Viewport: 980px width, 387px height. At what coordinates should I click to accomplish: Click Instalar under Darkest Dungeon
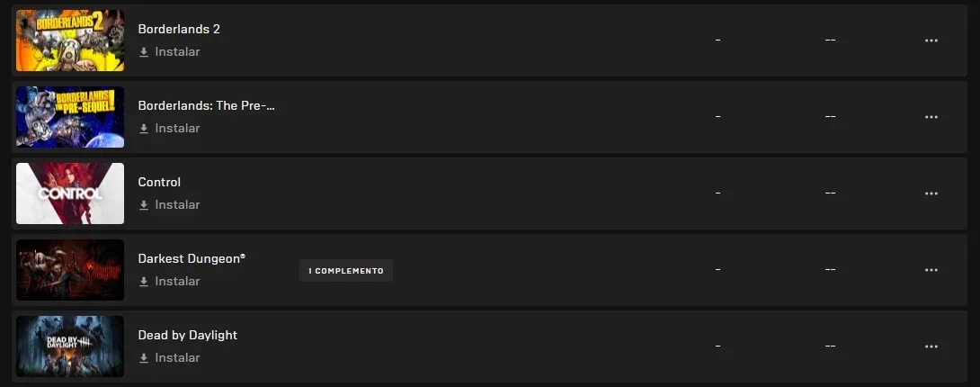point(177,282)
